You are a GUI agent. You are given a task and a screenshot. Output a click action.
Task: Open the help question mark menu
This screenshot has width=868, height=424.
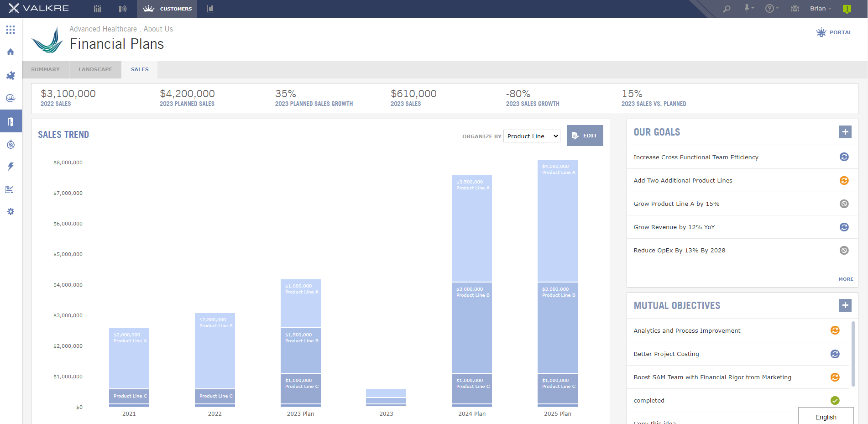(x=772, y=9)
